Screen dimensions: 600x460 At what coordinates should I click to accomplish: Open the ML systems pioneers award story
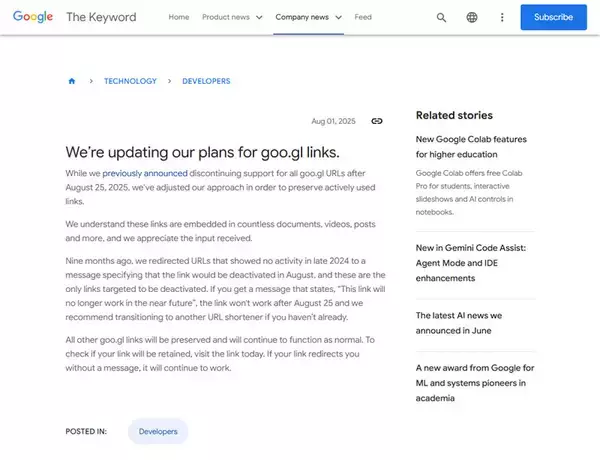point(474,383)
